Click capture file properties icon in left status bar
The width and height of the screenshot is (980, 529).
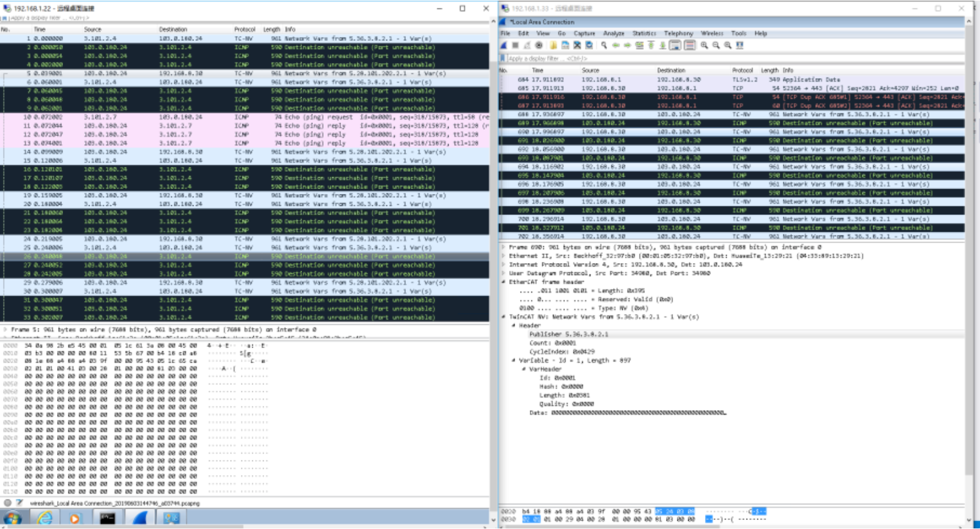tap(19, 503)
